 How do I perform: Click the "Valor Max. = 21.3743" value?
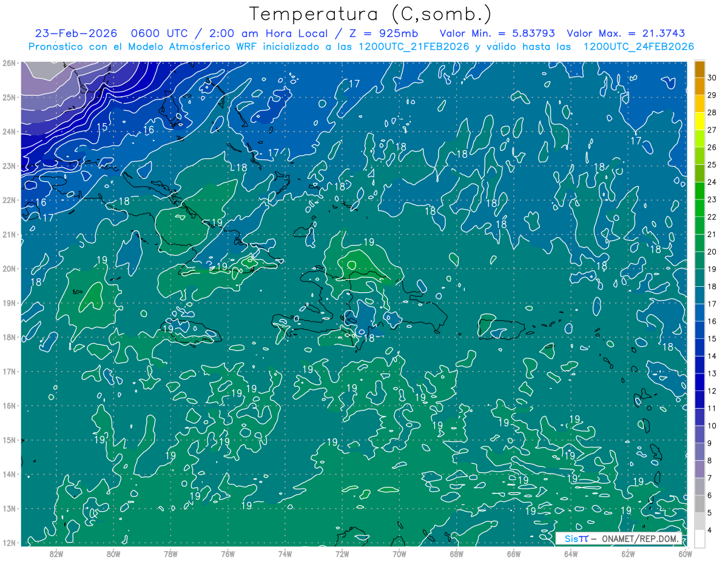(627, 33)
